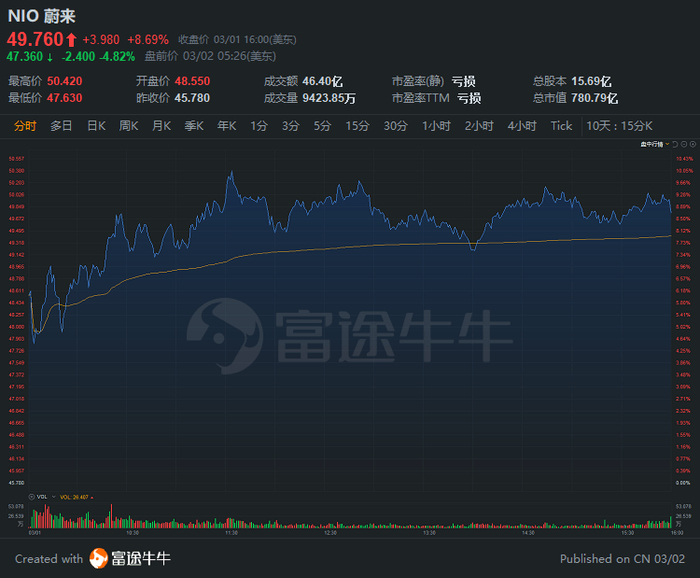Click the 12:30 time axis label
Screen dimensions: 700x578
pyautogui.click(x=330, y=532)
